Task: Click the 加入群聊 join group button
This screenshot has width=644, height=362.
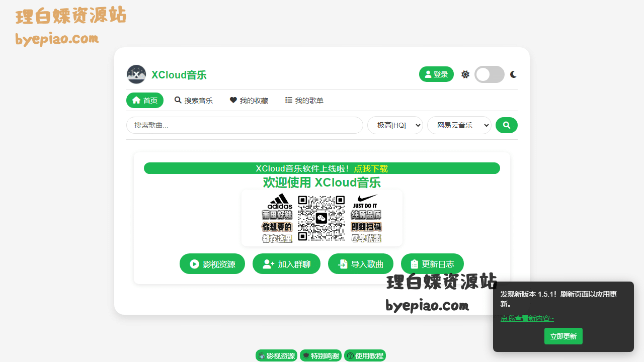Action: click(x=286, y=264)
